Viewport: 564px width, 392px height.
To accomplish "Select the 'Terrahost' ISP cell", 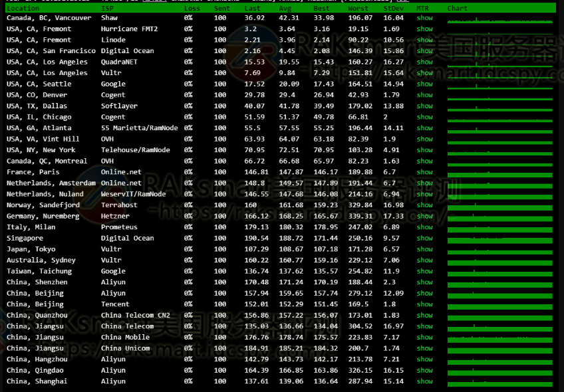I will [119, 205].
